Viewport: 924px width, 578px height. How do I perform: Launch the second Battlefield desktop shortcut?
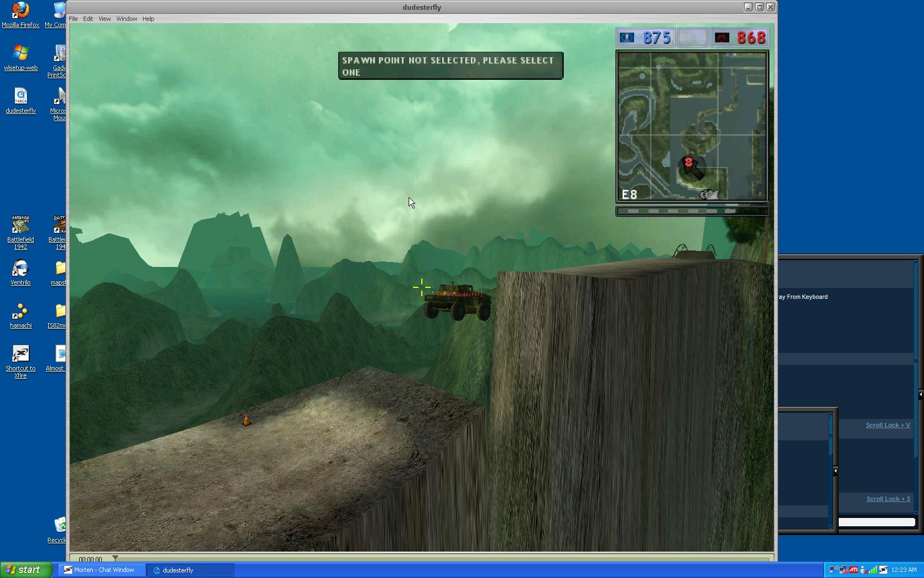58,232
